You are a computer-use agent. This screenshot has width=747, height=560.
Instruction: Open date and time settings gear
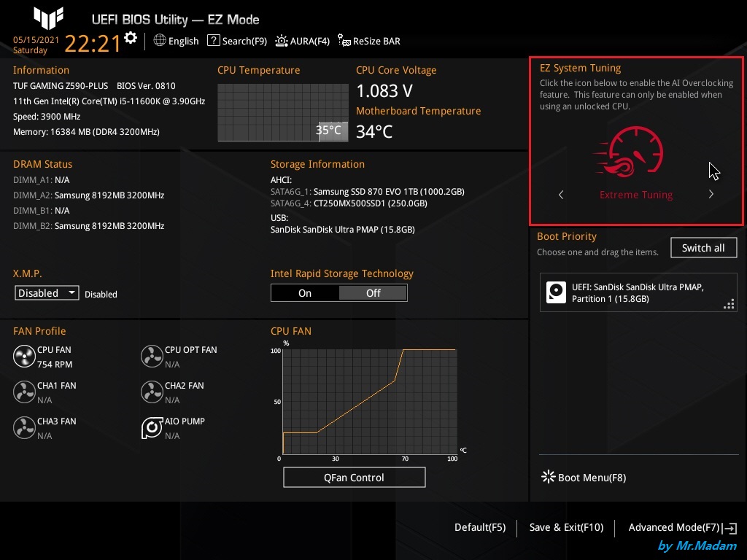pyautogui.click(x=131, y=38)
